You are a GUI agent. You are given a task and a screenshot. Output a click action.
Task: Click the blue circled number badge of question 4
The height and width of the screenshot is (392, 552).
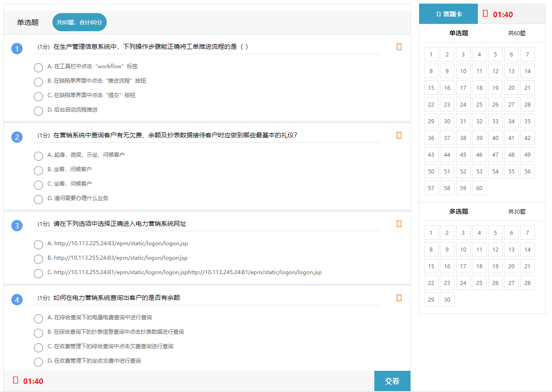pos(17,299)
